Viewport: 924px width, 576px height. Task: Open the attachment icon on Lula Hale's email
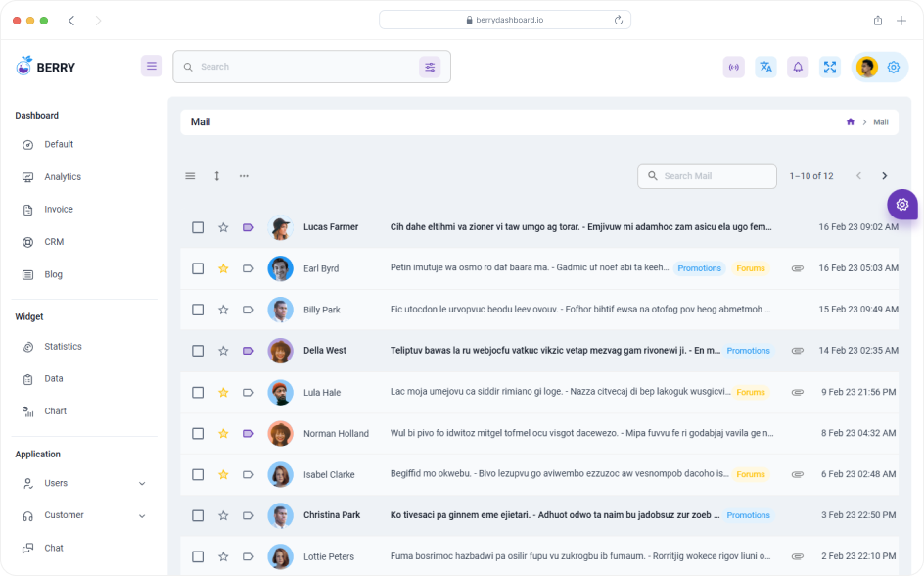[x=798, y=392]
